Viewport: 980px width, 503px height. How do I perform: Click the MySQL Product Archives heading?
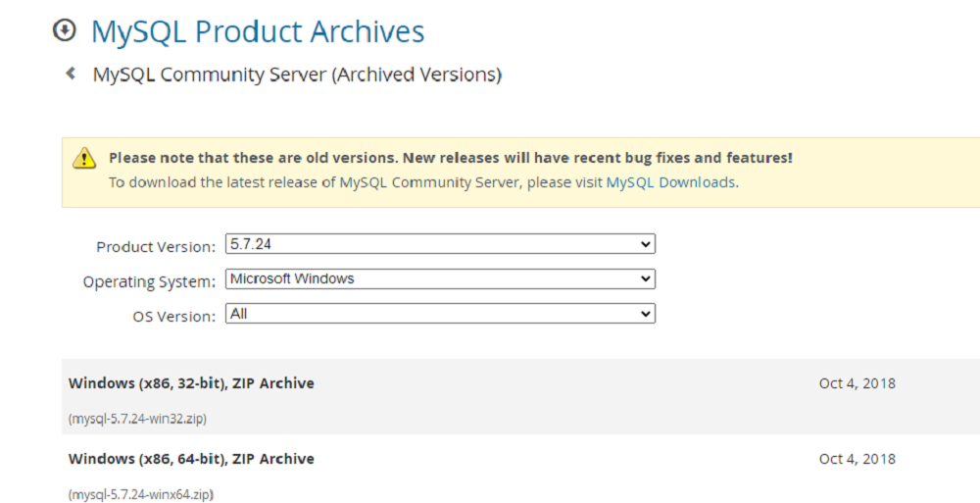coord(258,31)
